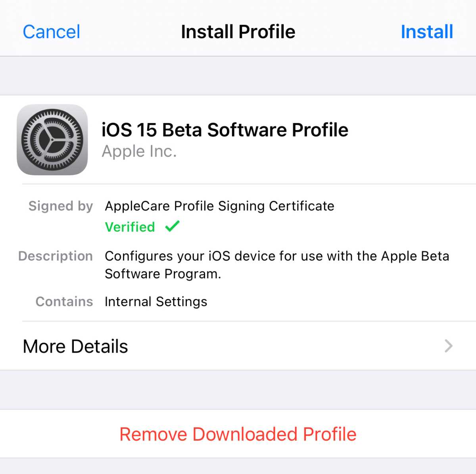476x474 pixels.
Task: Click the Contains field label
Action: click(64, 301)
